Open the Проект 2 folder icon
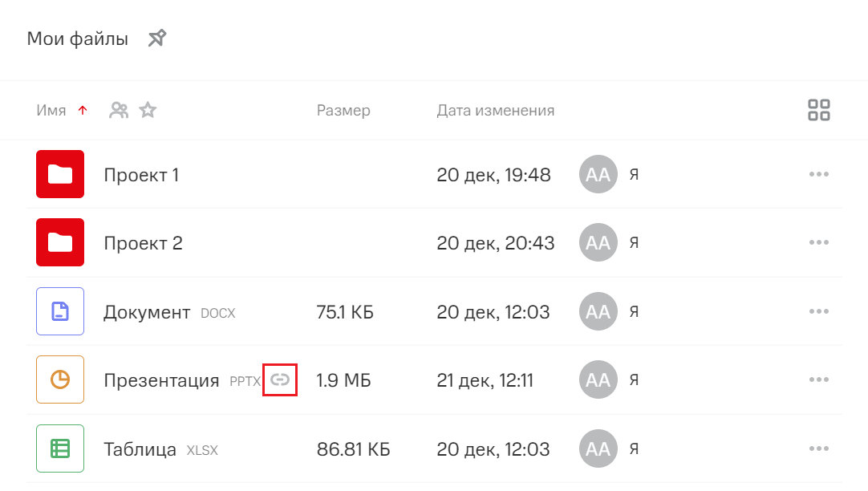The image size is (868, 491). [60, 242]
